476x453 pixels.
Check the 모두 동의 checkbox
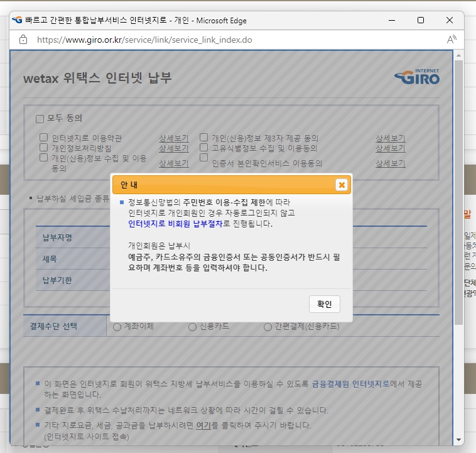click(x=40, y=119)
